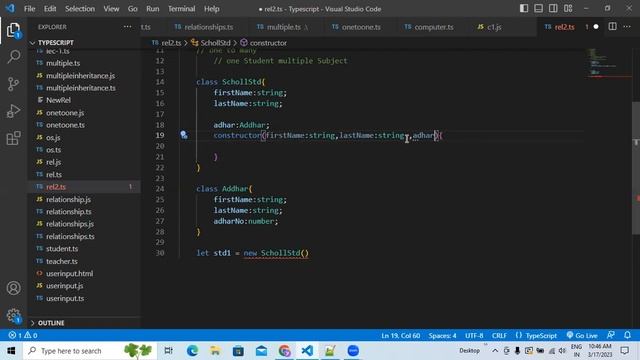640x360 pixels.
Task: Open the Help menu
Action: coord(211,9)
